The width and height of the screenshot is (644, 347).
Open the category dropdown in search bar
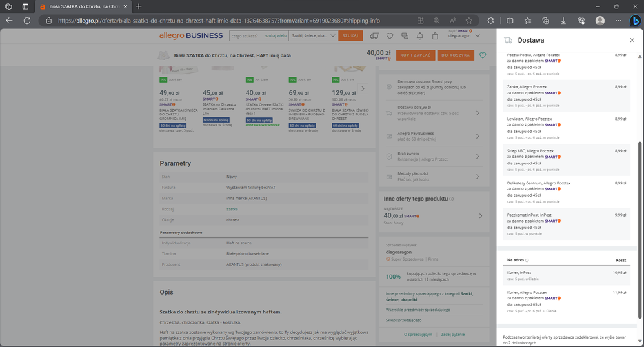[x=311, y=36]
